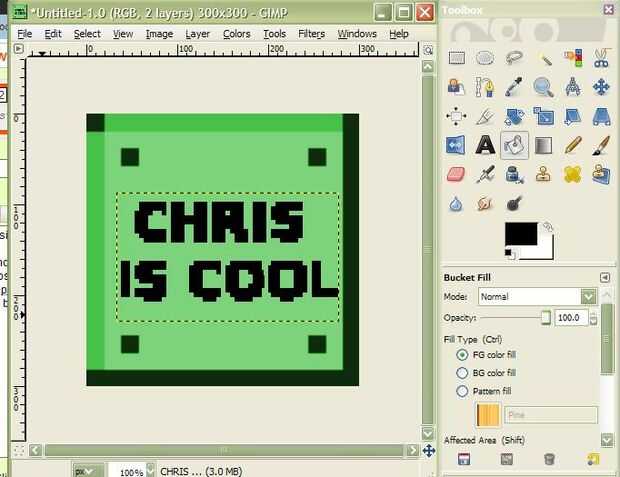Click the Opacity slider handle

click(x=546, y=317)
